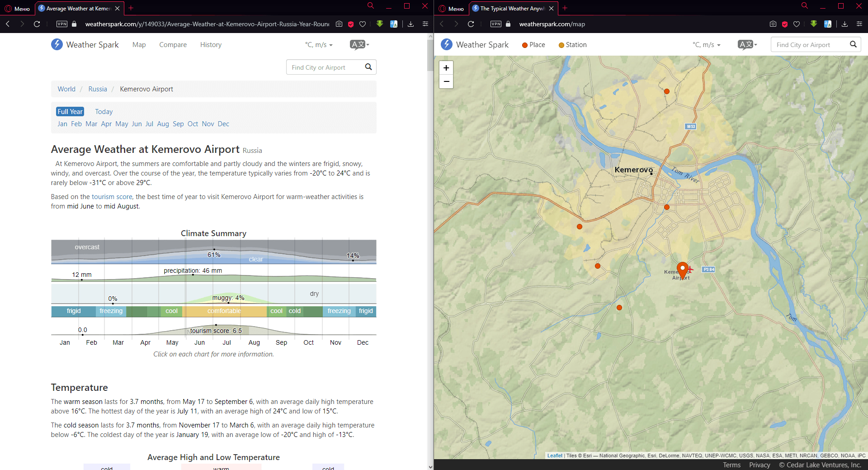Open downloads in the right browser window

[x=844, y=24]
